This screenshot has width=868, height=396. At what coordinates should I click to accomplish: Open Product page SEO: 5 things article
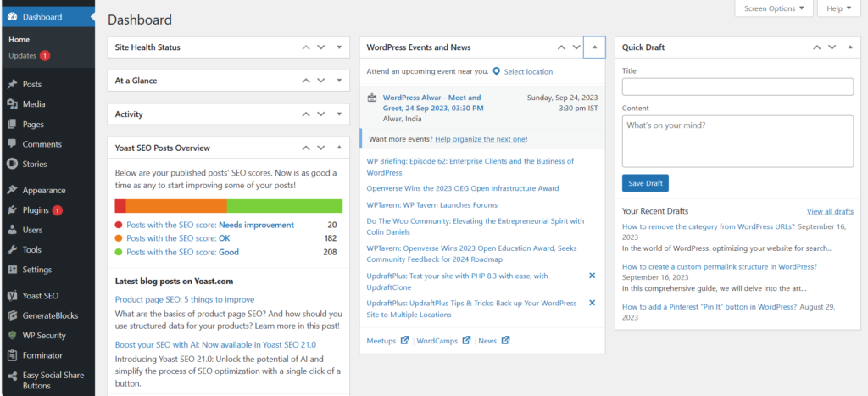pos(185,299)
